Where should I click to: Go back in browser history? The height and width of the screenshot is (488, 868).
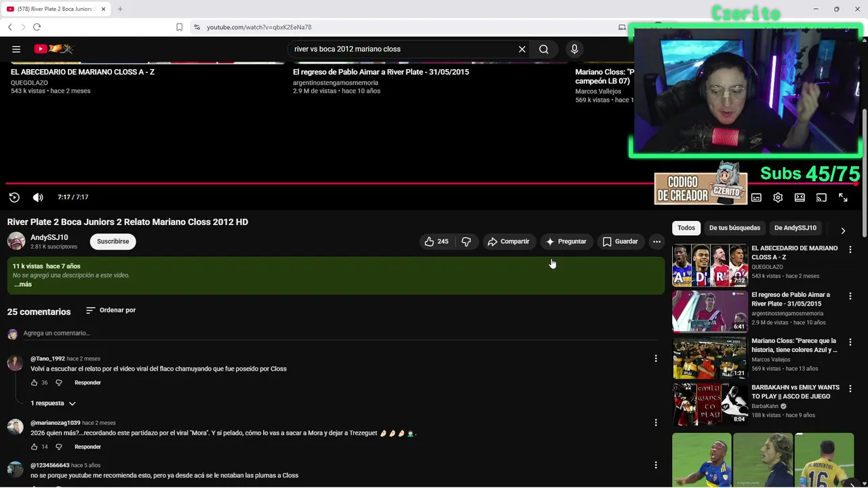[9, 27]
